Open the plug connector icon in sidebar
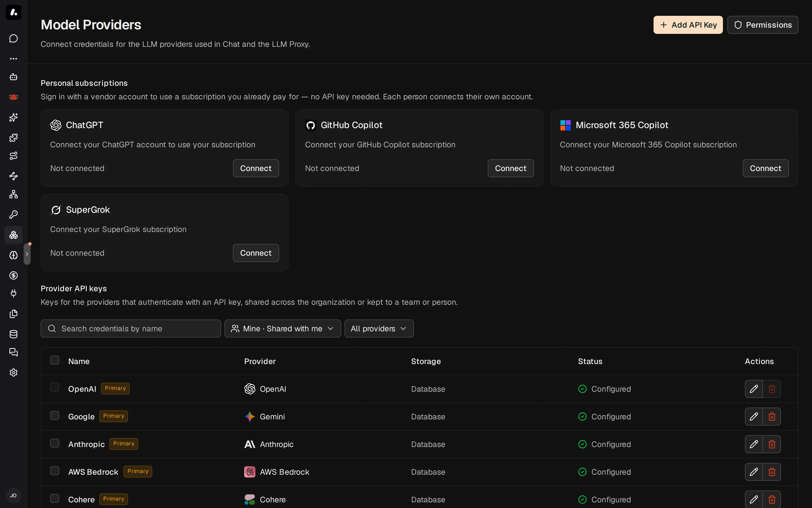 (14, 293)
